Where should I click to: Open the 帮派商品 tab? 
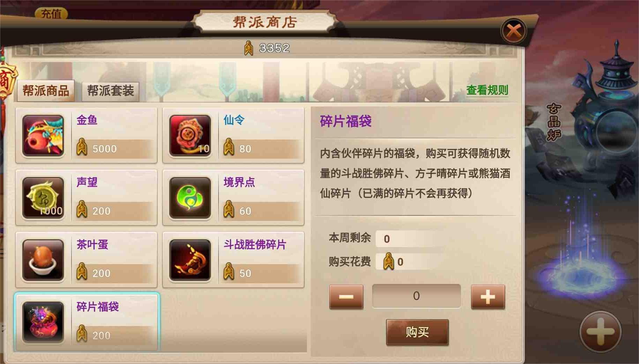46,91
